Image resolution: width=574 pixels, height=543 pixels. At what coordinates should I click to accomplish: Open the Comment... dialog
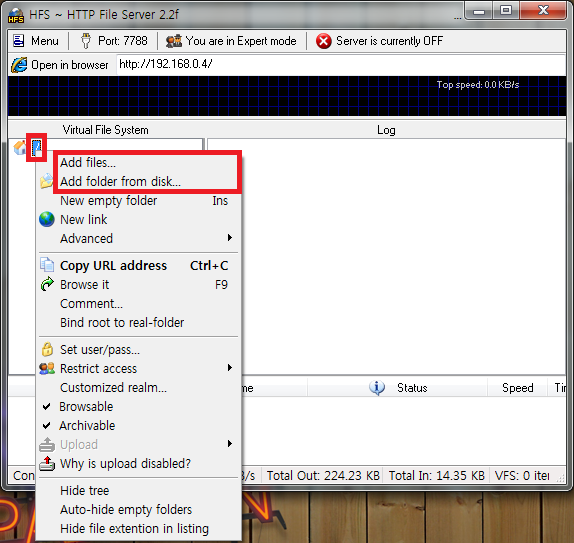(139, 304)
